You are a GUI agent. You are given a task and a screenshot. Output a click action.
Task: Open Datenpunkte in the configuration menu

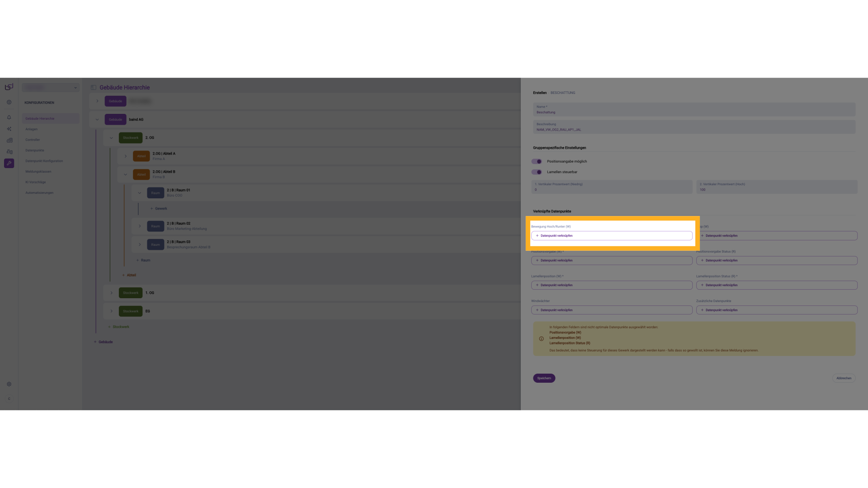click(x=35, y=150)
